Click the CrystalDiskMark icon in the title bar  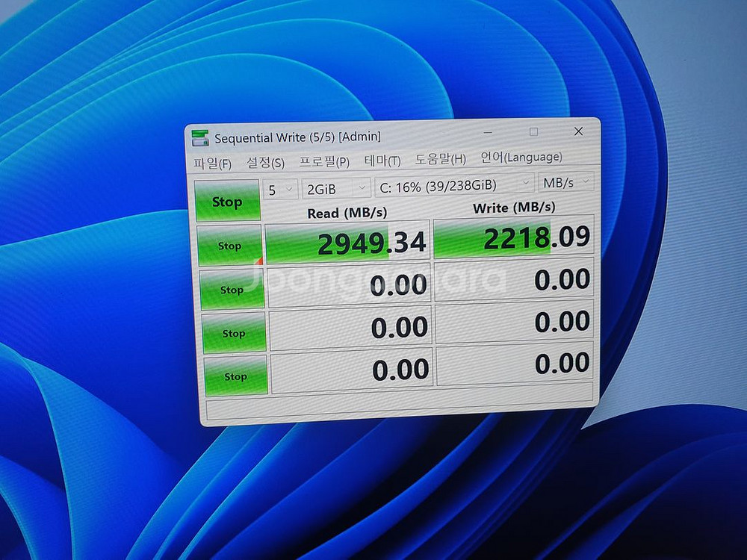pos(200,138)
